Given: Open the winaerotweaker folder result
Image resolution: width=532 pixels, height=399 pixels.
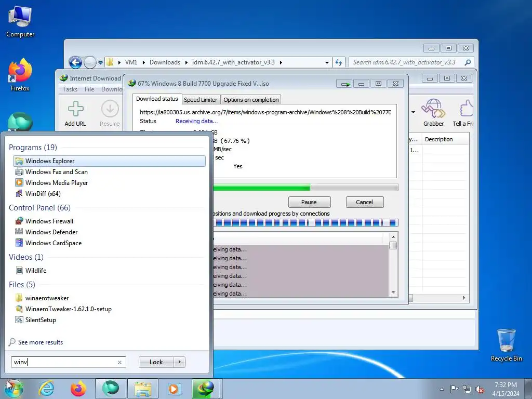Looking at the screenshot, I should pos(109,298).
